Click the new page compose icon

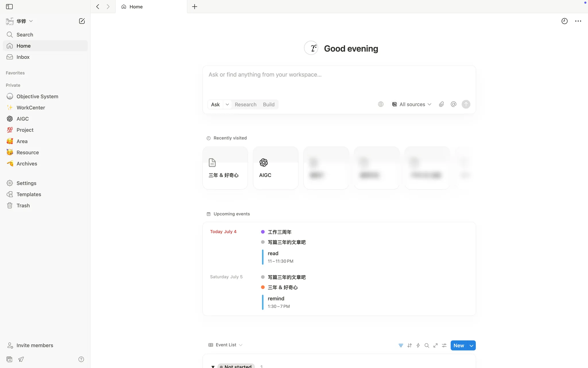82,21
